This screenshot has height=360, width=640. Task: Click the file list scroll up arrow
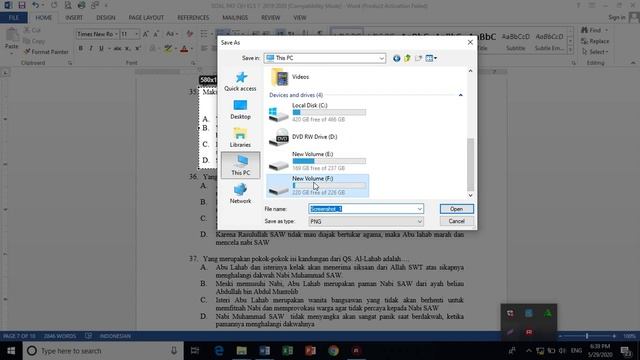coord(470,71)
